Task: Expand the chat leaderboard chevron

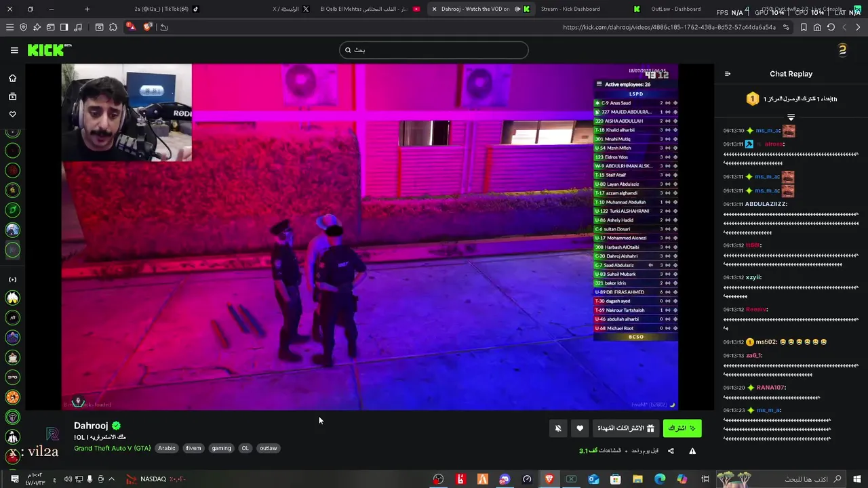Action: [791, 117]
